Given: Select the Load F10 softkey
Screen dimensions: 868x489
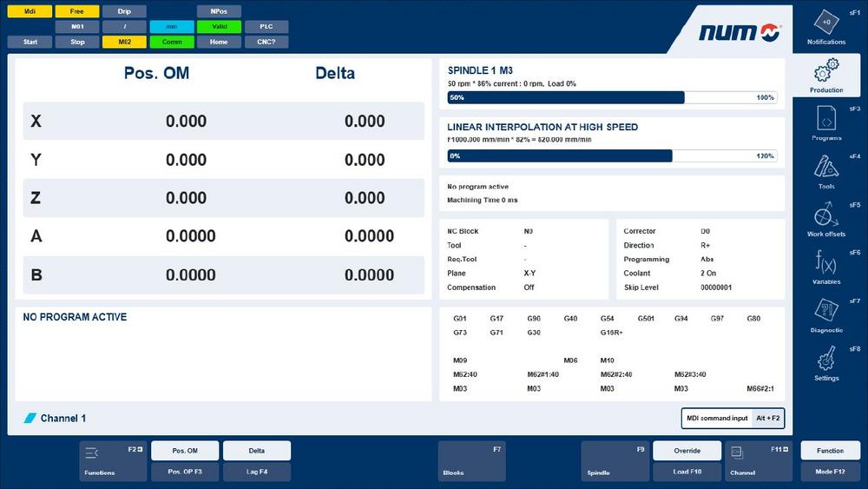Looking at the screenshot, I should pyautogui.click(x=687, y=472).
